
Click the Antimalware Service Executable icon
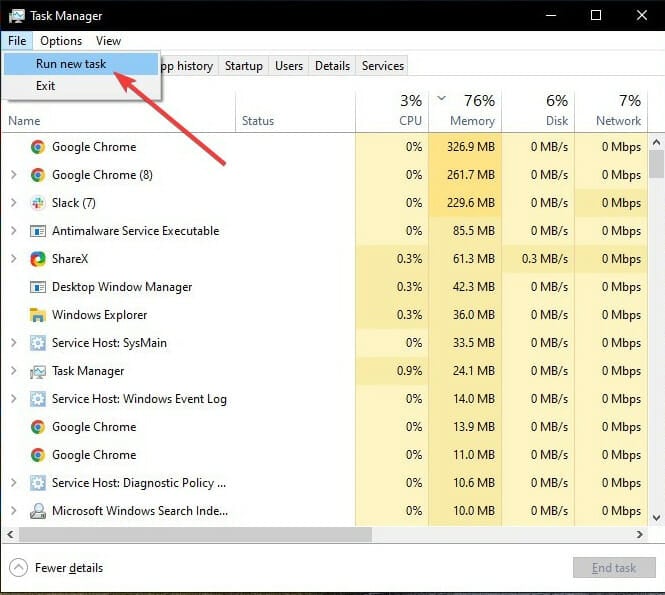[38, 231]
